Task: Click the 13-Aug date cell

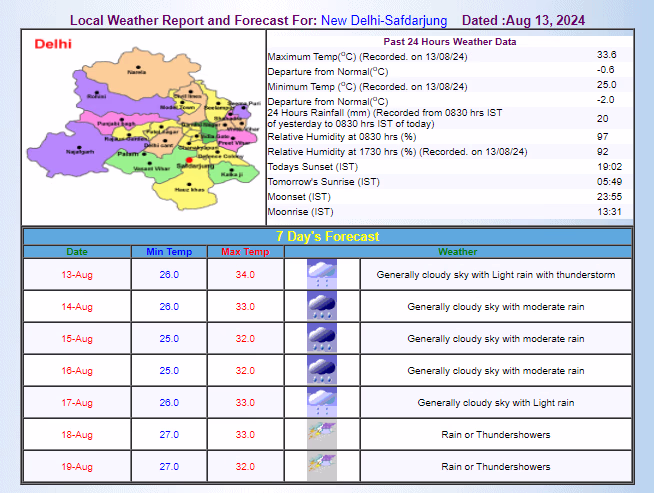Action: click(77, 274)
